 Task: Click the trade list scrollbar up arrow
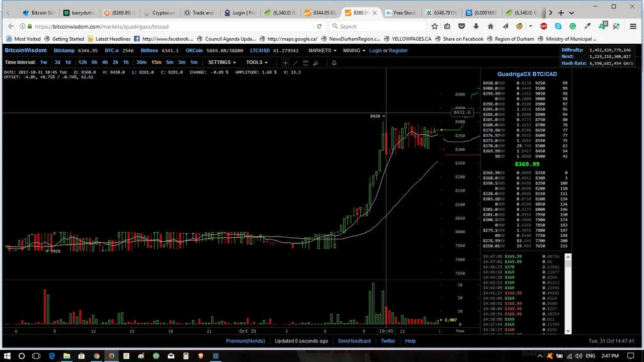(x=568, y=257)
